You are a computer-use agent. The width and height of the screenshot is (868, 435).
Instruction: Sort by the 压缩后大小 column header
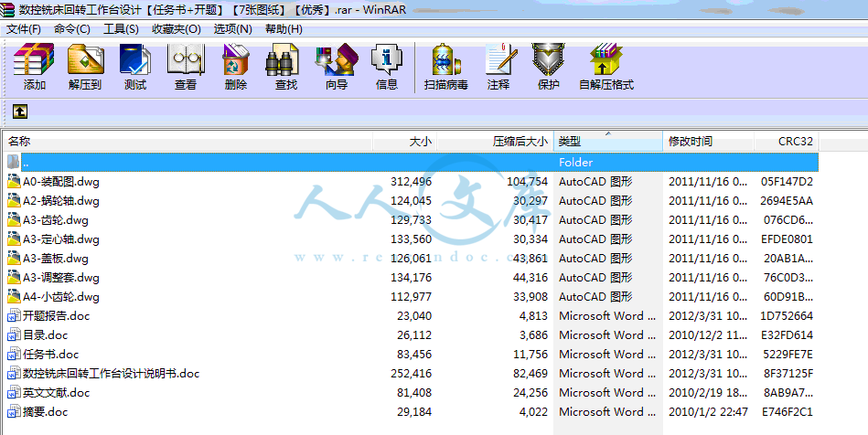tap(496, 141)
